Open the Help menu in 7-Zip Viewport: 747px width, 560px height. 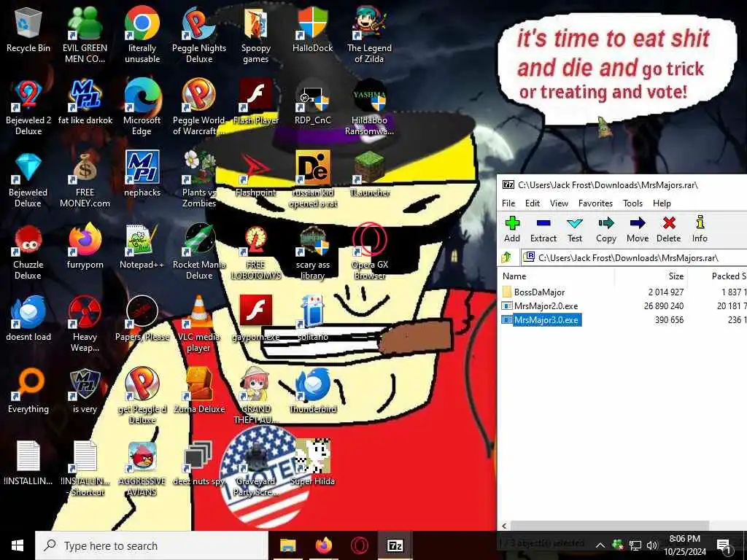coord(662,203)
